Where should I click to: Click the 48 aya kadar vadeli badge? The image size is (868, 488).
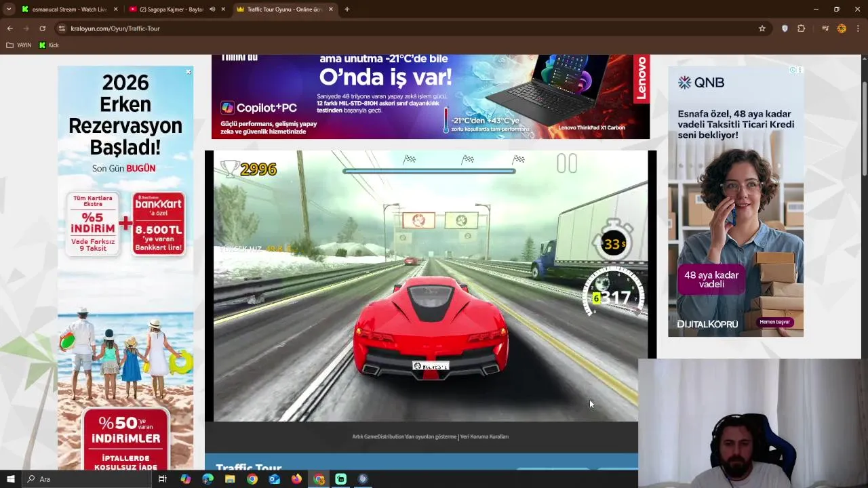pyautogui.click(x=711, y=279)
